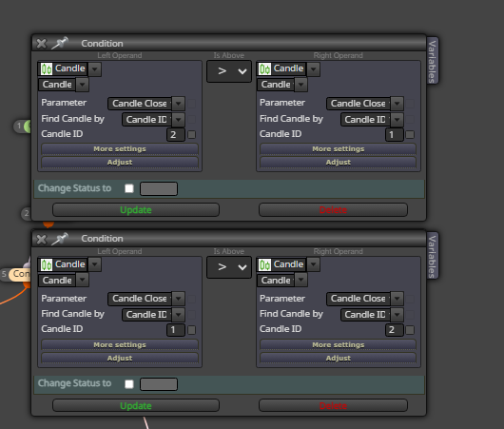
Task: Click lower panel left More settings button
Action: tap(120, 344)
